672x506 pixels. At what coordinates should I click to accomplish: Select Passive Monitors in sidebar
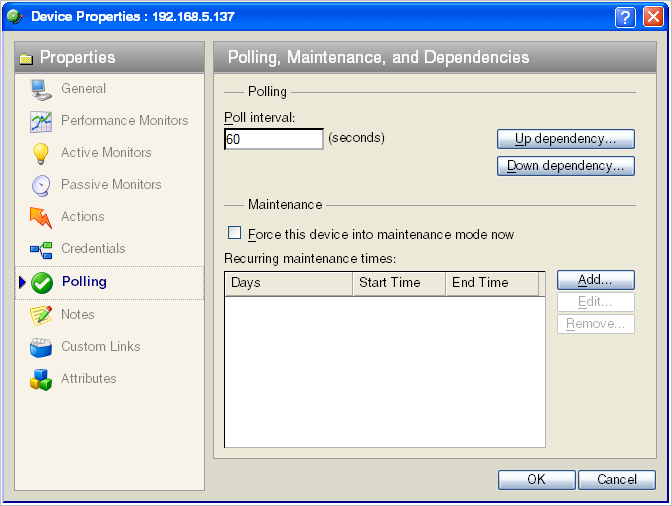click(111, 185)
